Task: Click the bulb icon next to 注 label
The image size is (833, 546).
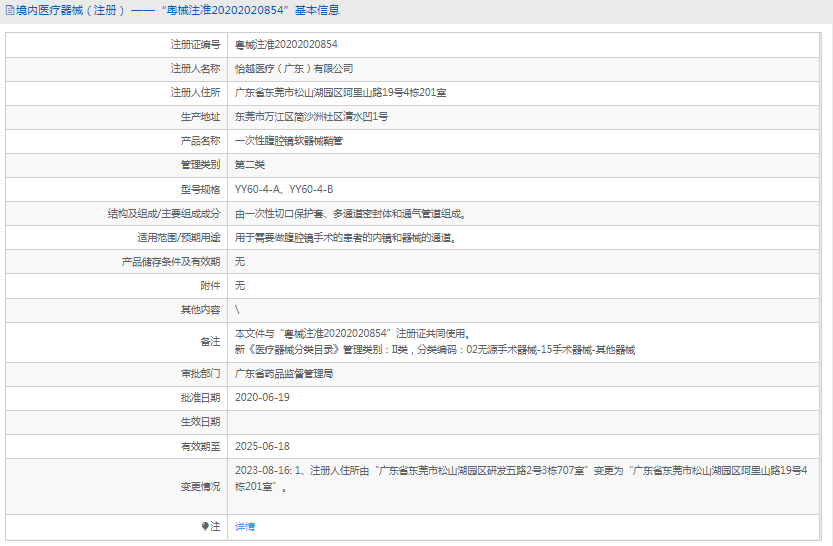Action: point(205,526)
